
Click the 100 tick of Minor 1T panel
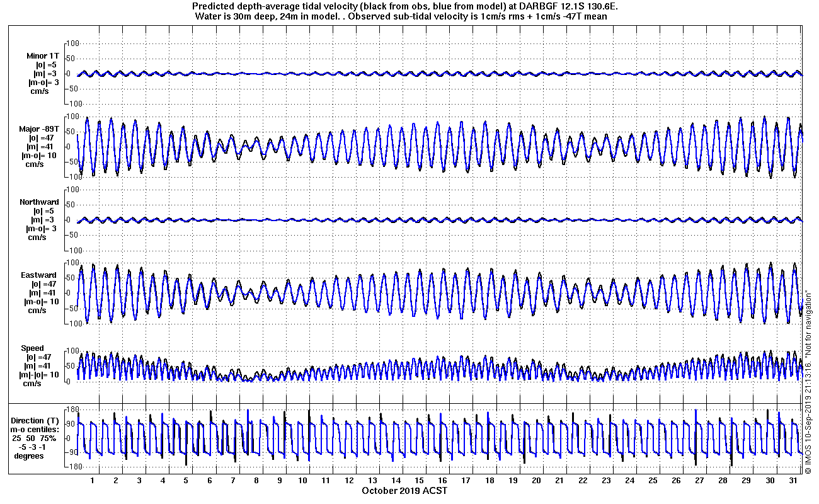click(72, 43)
